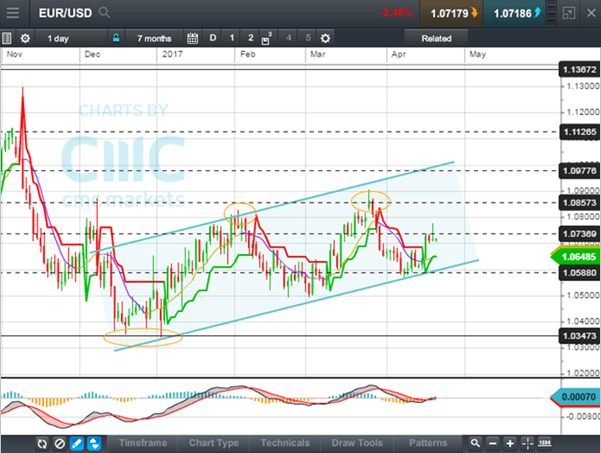Click the Feb label on time axis

click(x=248, y=54)
